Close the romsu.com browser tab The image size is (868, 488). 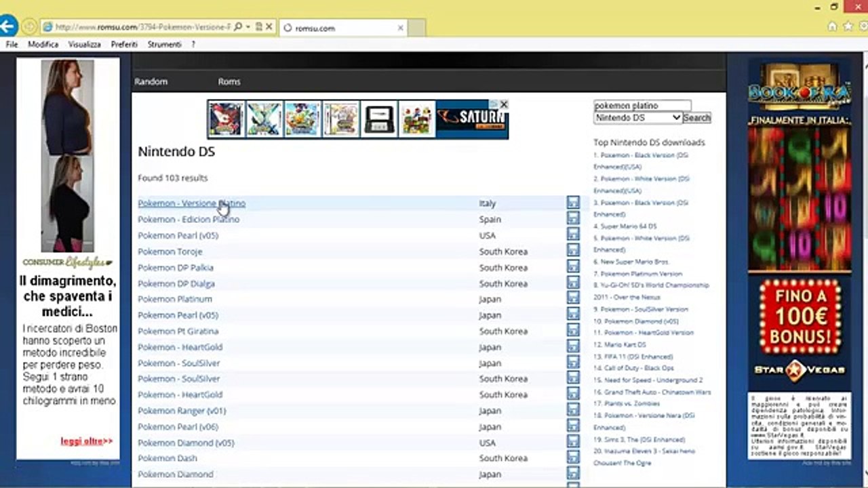[x=400, y=28]
